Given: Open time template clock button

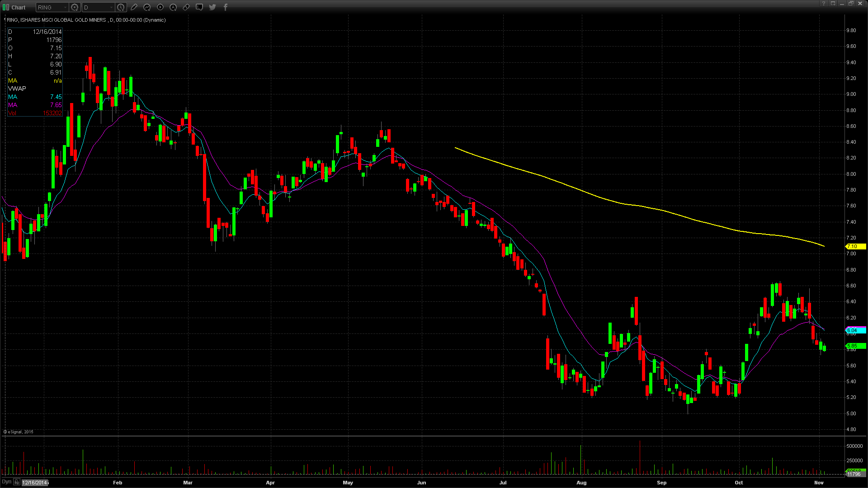Looking at the screenshot, I should [x=121, y=7].
